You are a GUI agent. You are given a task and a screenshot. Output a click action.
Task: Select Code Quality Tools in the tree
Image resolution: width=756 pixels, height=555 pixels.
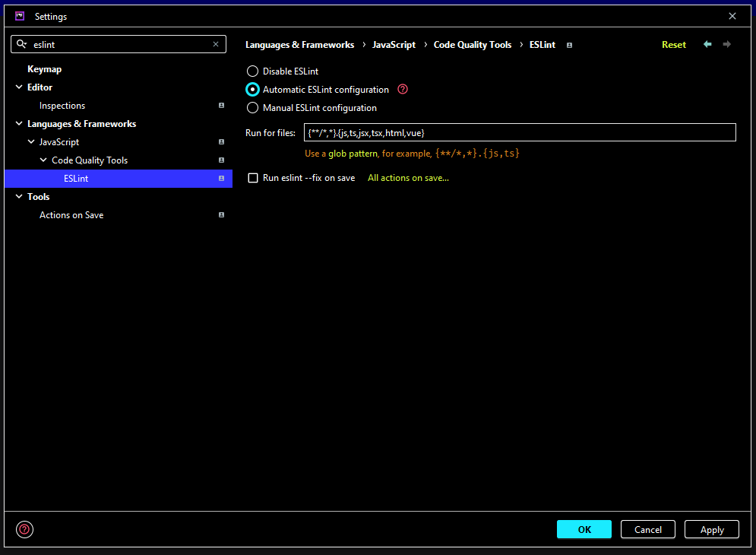(90, 160)
